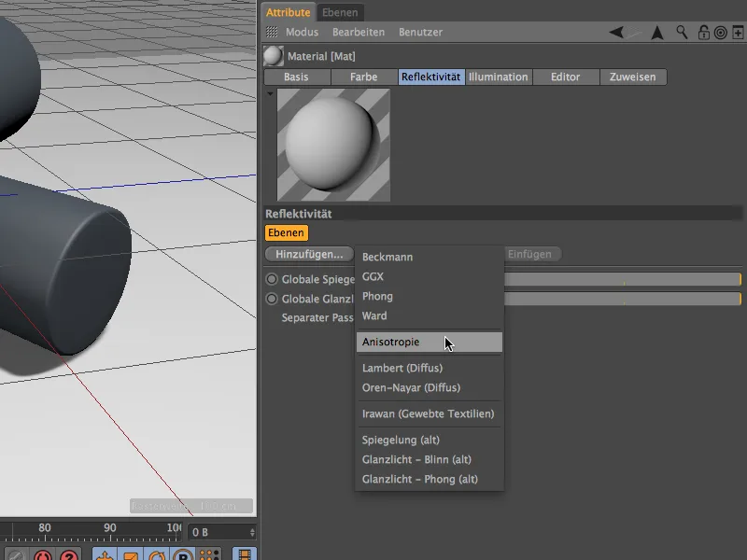Click the material sphere icon beside Material [Mat]
The image size is (747, 560).
273,56
